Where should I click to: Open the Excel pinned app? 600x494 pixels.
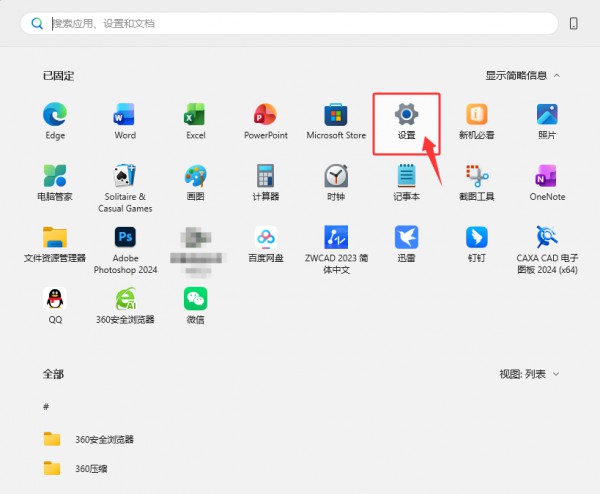[196, 121]
